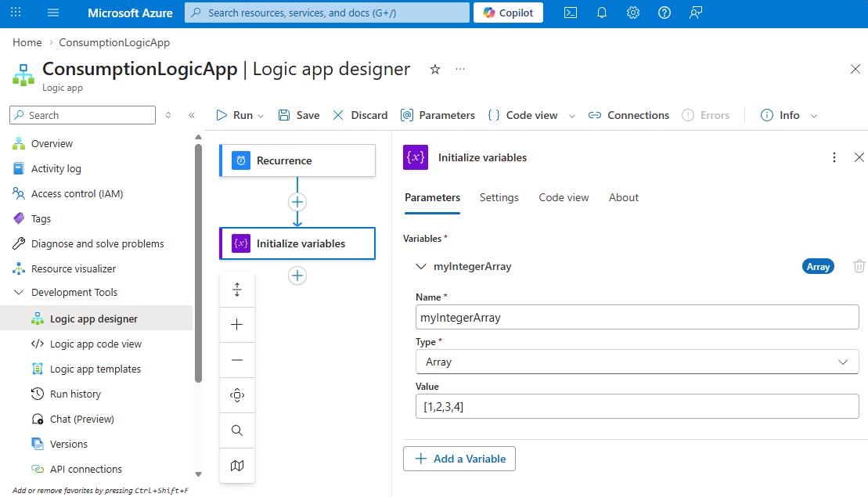
Task: Open the Info toolbar item
Action: 780,115
